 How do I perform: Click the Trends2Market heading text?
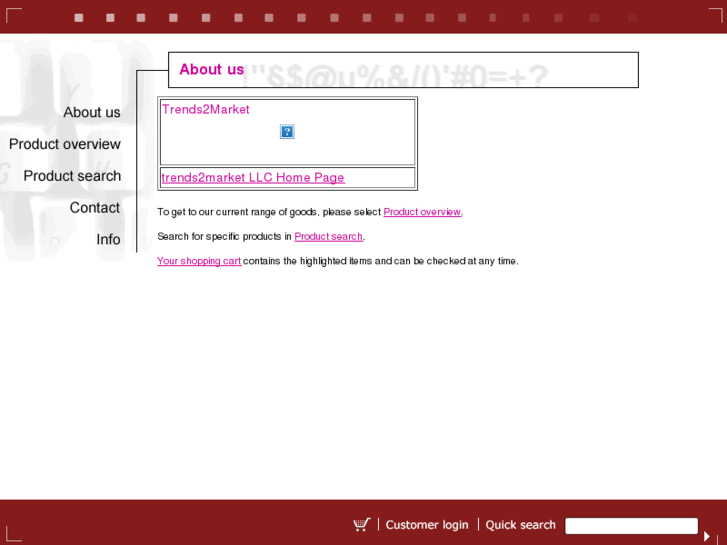click(x=206, y=109)
